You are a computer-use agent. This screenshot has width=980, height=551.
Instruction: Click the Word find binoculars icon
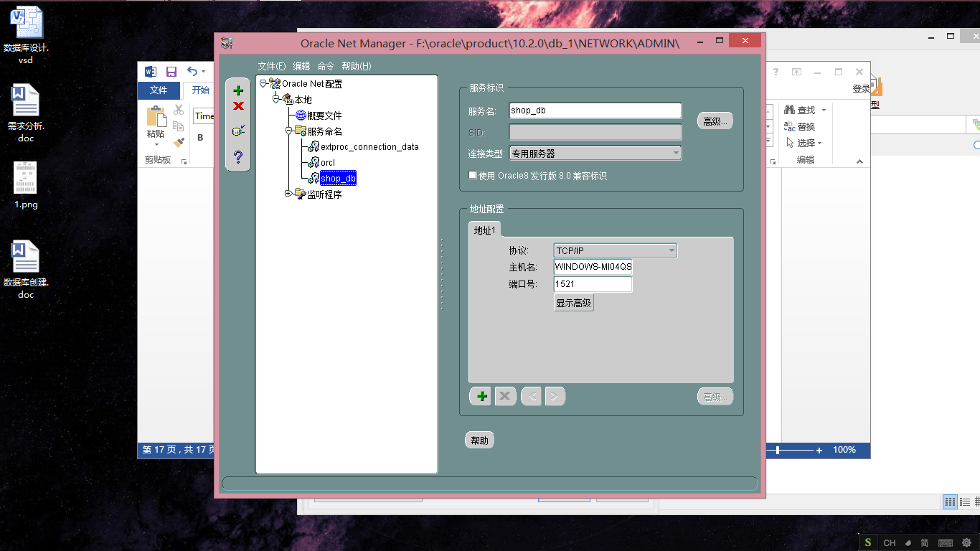(790, 110)
